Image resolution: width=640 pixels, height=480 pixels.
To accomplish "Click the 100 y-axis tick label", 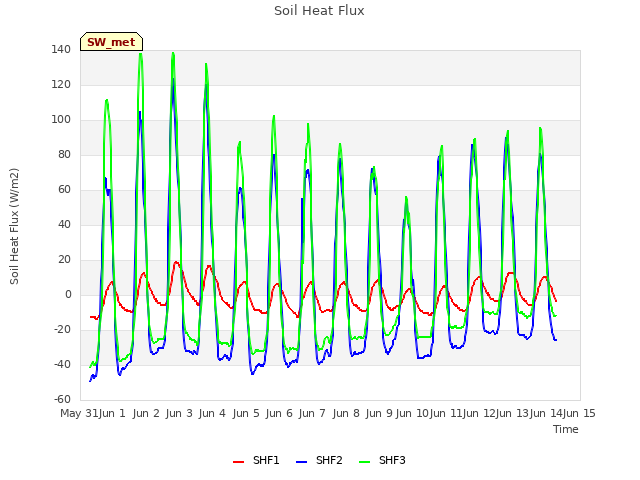I will tap(61, 120).
